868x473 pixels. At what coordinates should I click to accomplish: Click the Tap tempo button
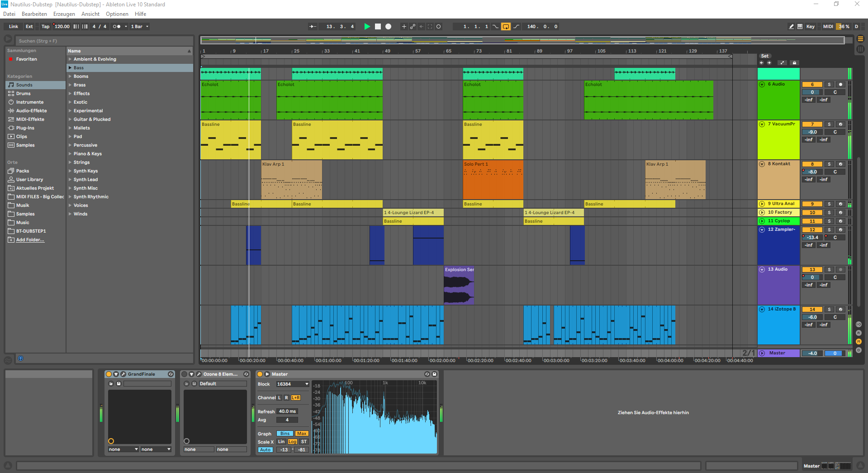click(x=45, y=27)
